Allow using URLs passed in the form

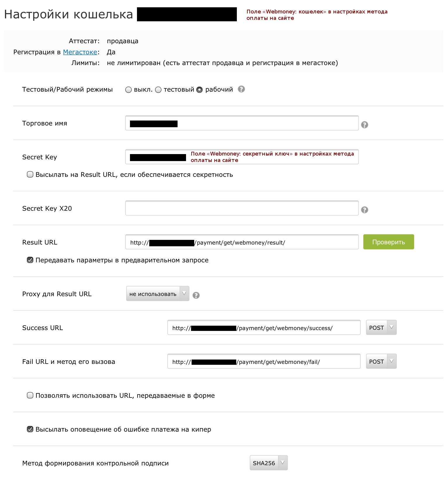coord(30,395)
